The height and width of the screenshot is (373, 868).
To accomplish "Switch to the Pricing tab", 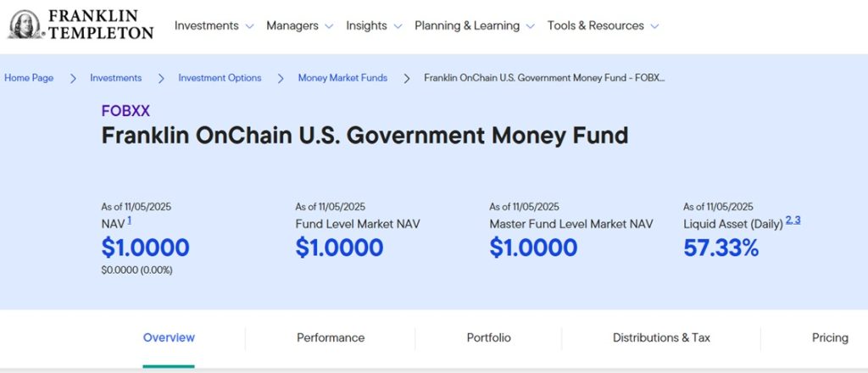I will [830, 337].
